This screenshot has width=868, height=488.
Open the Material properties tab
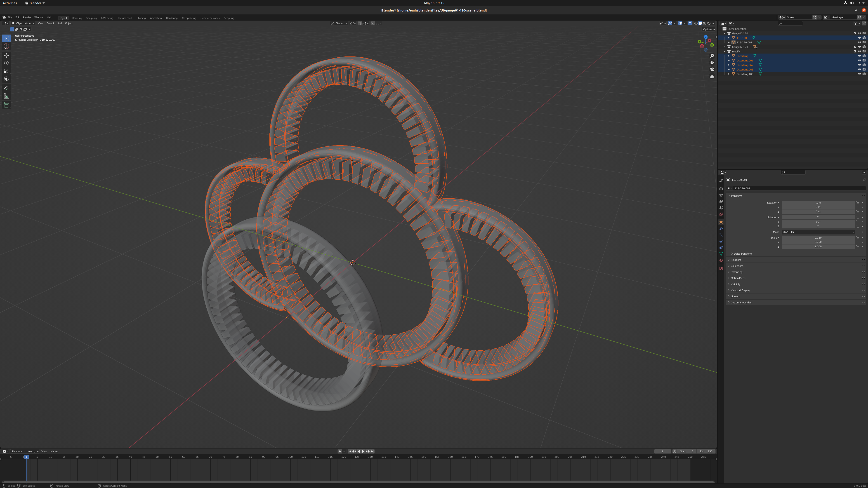coord(721,260)
